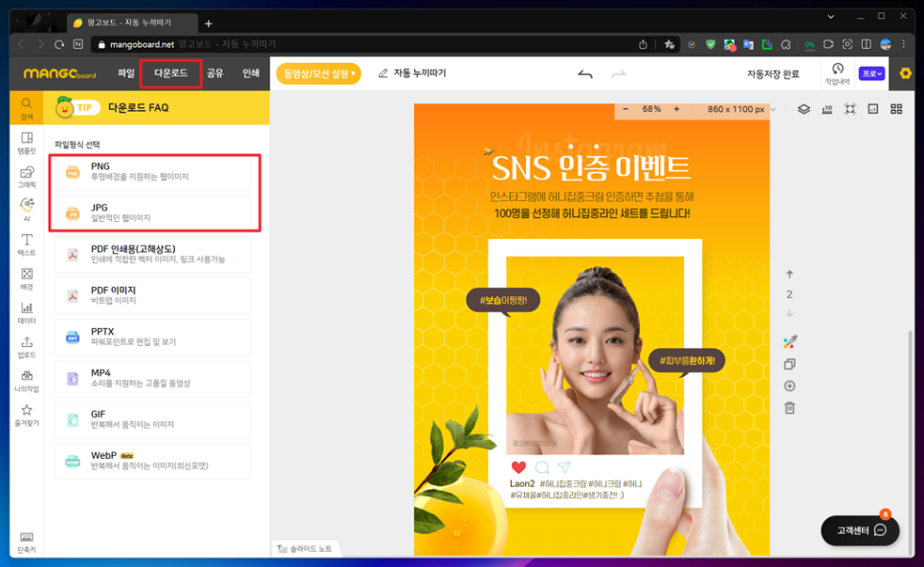This screenshot has width=924, height=567.
Task: Select the 텍스트 text tool
Action: [27, 245]
